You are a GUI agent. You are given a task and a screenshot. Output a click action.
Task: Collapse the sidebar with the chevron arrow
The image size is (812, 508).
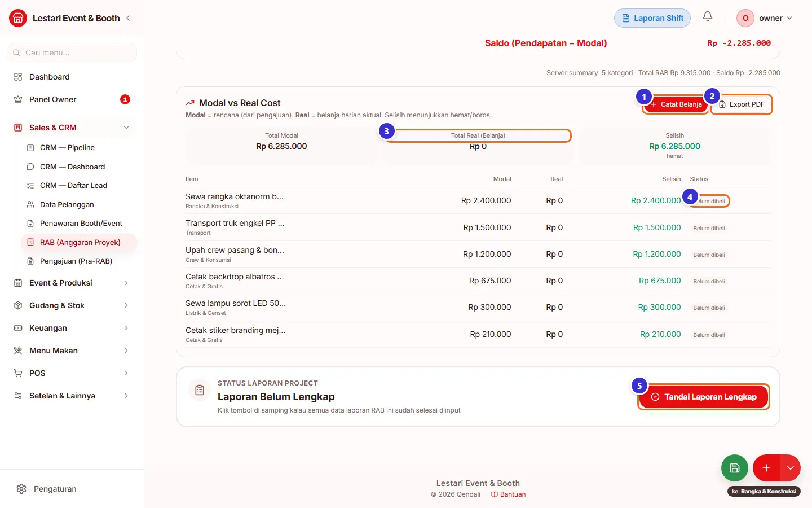(128, 18)
